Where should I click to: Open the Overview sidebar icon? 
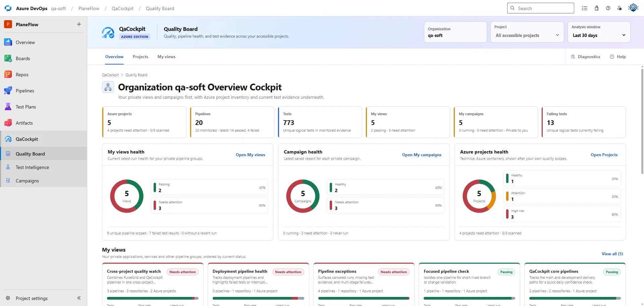8,42
